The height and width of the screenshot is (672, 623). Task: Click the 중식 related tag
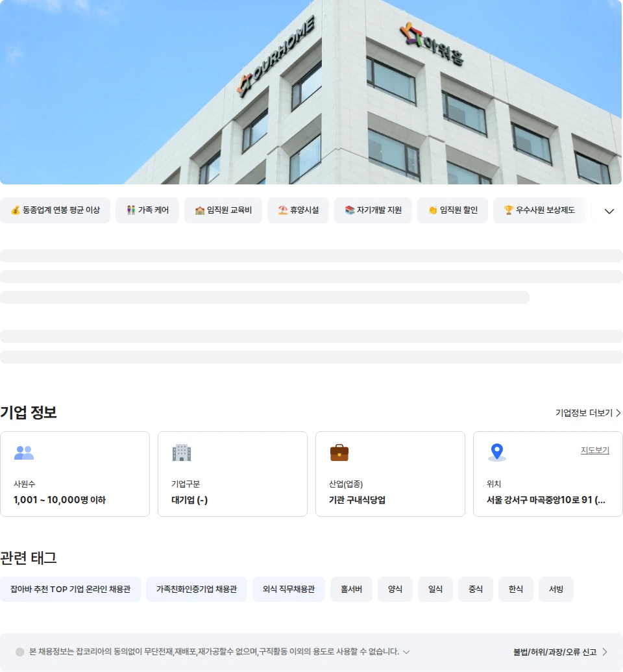click(476, 590)
